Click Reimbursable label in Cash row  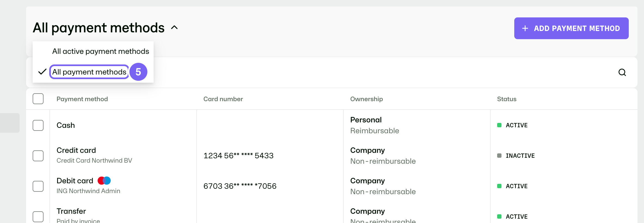point(374,131)
